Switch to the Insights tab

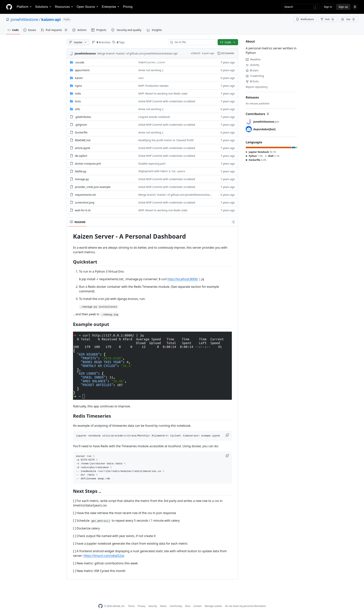point(154,30)
